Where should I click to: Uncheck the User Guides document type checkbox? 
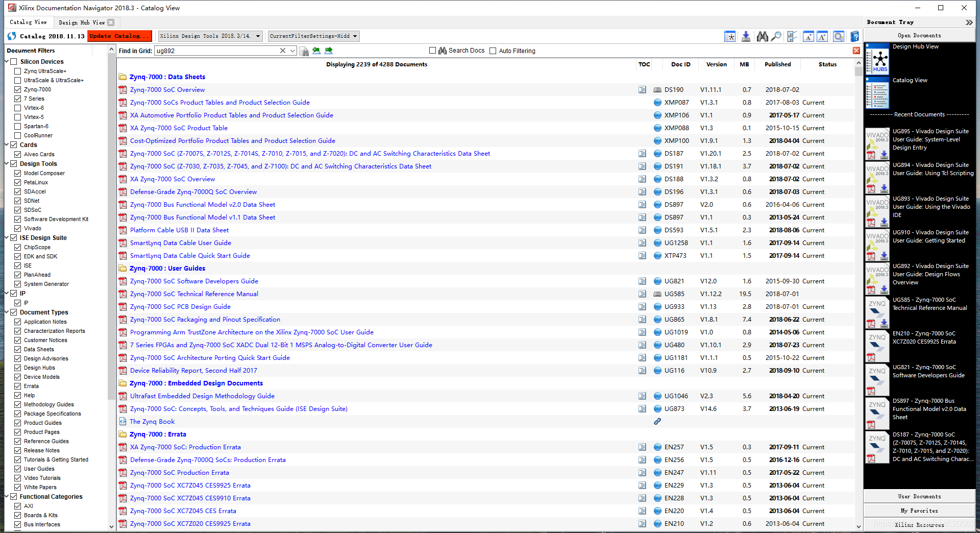coord(18,469)
